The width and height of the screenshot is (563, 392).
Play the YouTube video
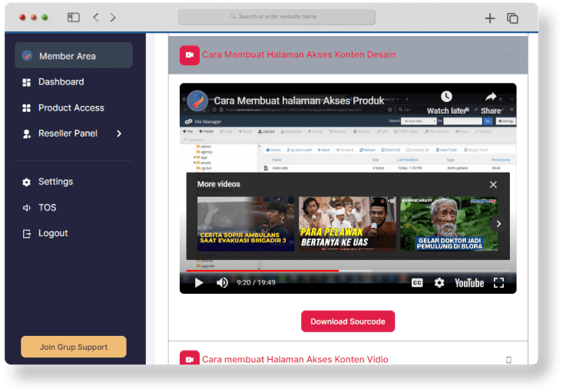[x=199, y=283]
